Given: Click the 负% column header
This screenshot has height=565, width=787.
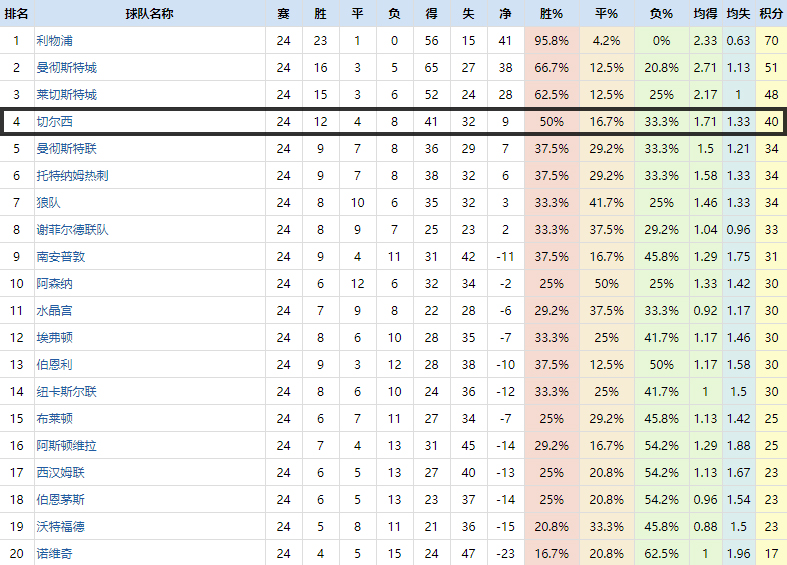Looking at the screenshot, I should point(661,14).
